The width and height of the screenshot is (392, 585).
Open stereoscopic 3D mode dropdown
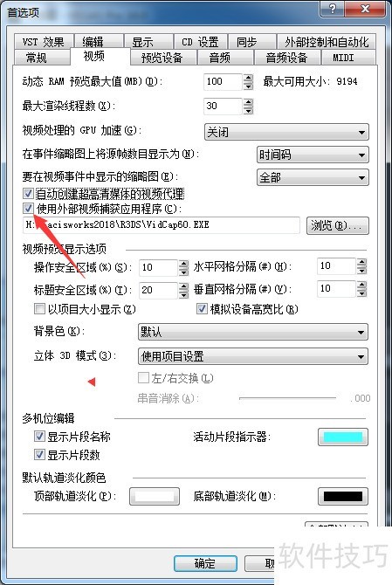(x=253, y=356)
